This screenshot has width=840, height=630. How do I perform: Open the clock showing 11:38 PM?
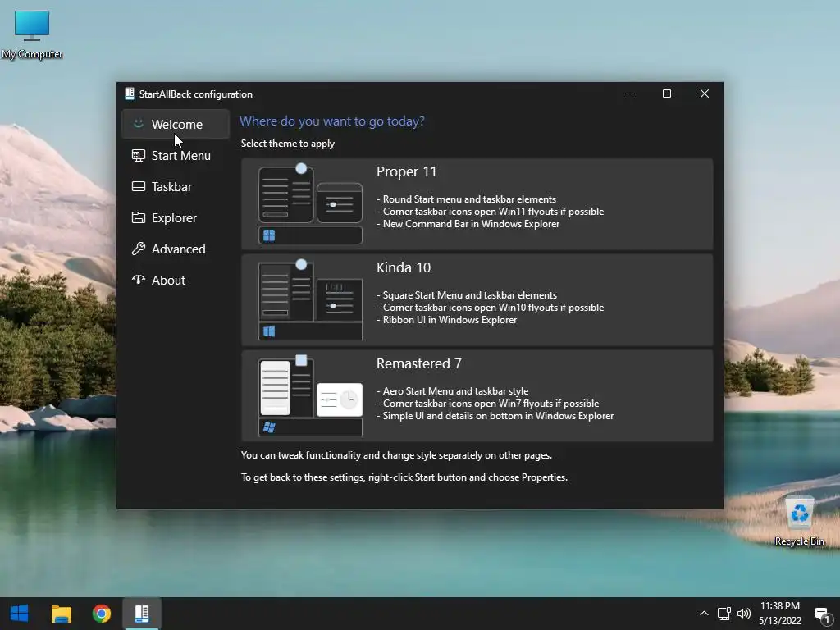pyautogui.click(x=780, y=614)
